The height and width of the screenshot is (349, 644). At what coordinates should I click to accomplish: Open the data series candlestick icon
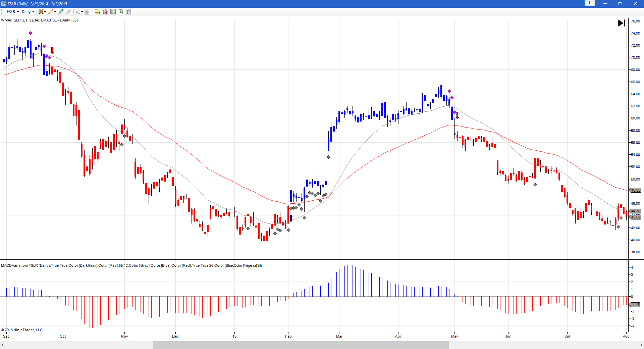click(105, 12)
